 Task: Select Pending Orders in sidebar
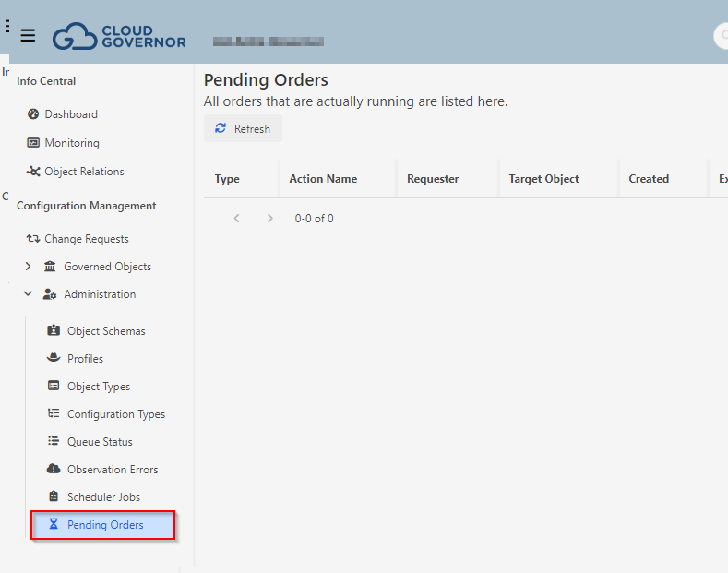point(104,525)
